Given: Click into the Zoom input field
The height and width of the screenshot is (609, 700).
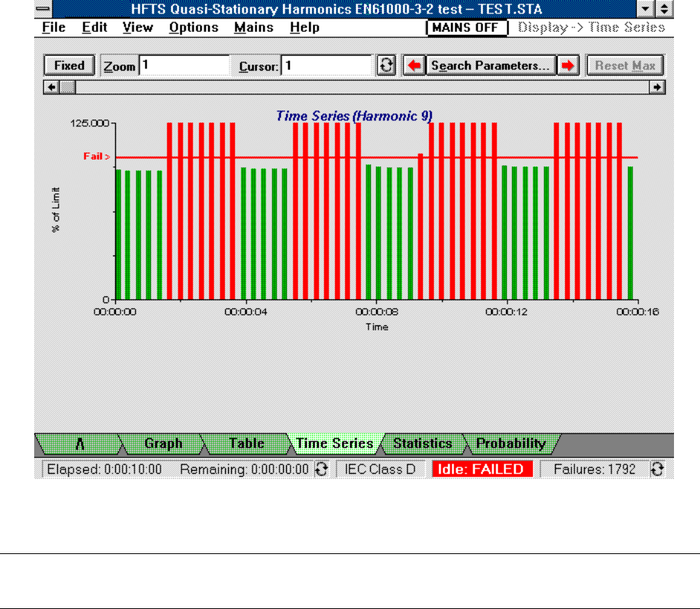Looking at the screenshot, I should pos(184,65).
